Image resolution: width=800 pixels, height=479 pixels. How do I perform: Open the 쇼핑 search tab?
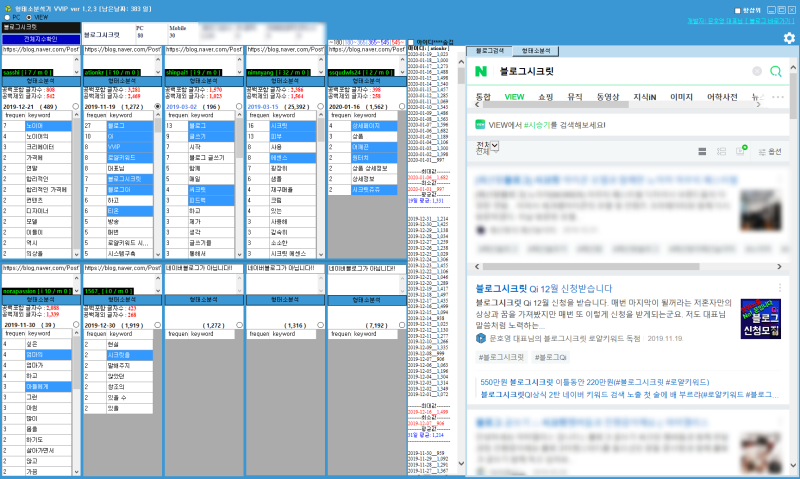[x=545, y=97]
